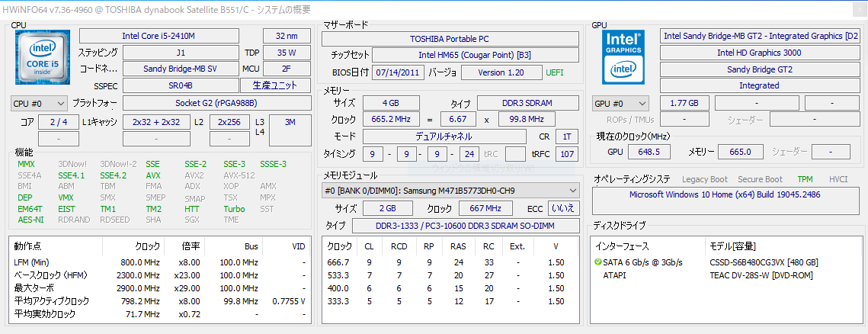Click the AVX feature label

point(153,175)
